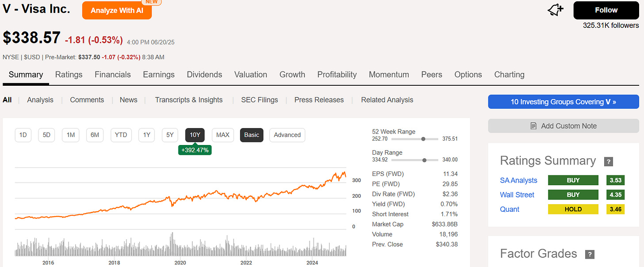The height and width of the screenshot is (267, 644).
Task: Click the 52 Week Range slider marker
Action: click(423, 139)
